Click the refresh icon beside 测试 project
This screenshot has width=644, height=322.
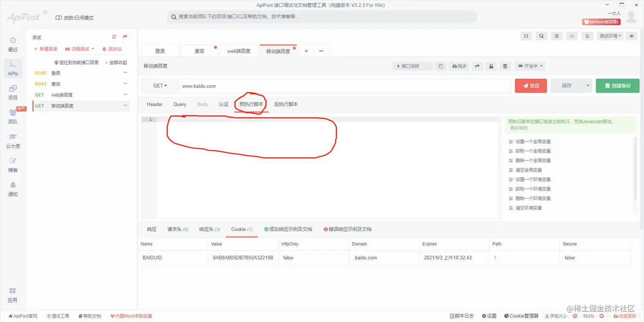pyautogui.click(x=114, y=37)
